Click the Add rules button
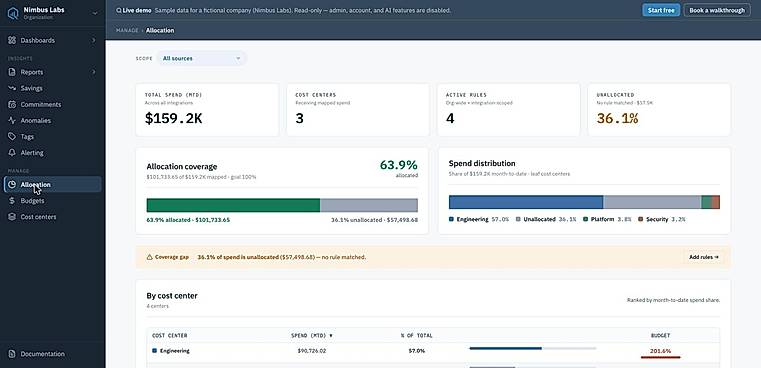The height and width of the screenshot is (368, 761). (x=704, y=257)
